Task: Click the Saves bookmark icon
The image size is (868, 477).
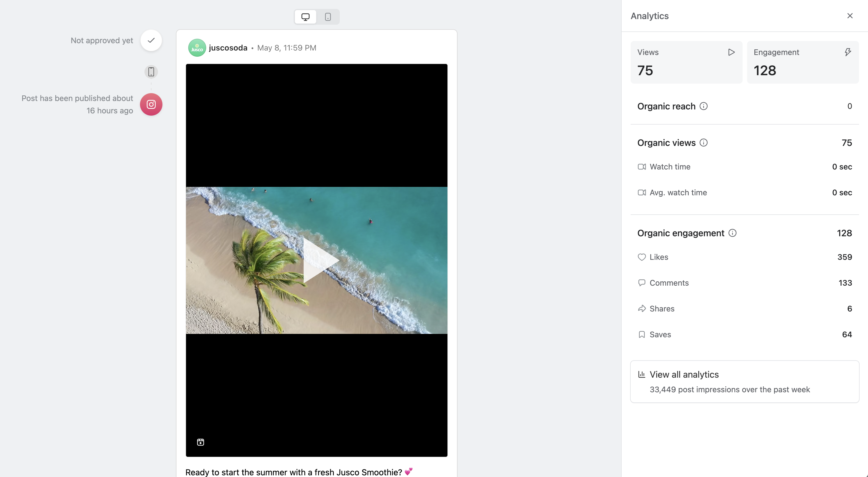Action: click(x=642, y=334)
